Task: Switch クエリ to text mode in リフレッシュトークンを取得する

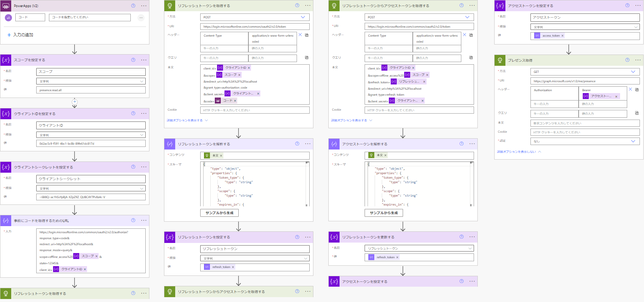Action: 307,58
